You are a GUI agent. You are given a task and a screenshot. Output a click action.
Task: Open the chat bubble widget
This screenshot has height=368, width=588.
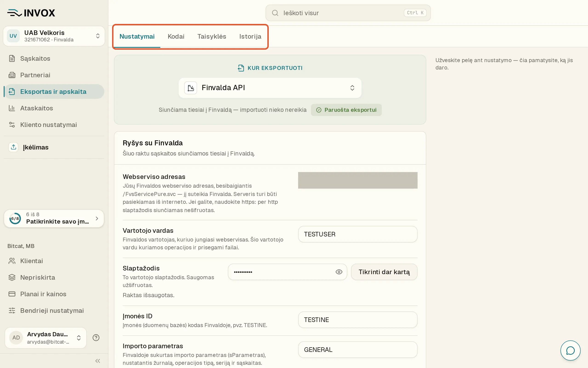pos(570,351)
